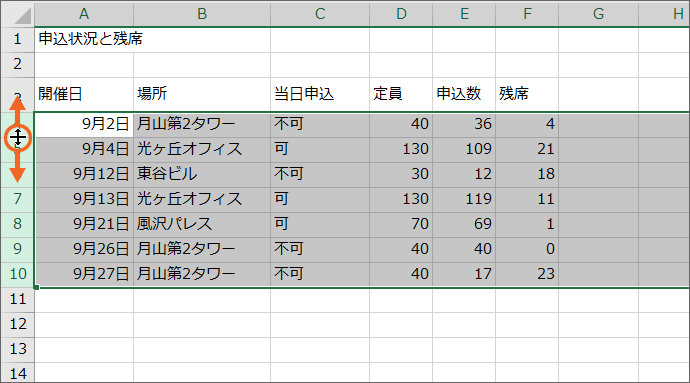Click date cell 9月13日
Image resolution: width=690 pixels, height=383 pixels.
[84, 199]
